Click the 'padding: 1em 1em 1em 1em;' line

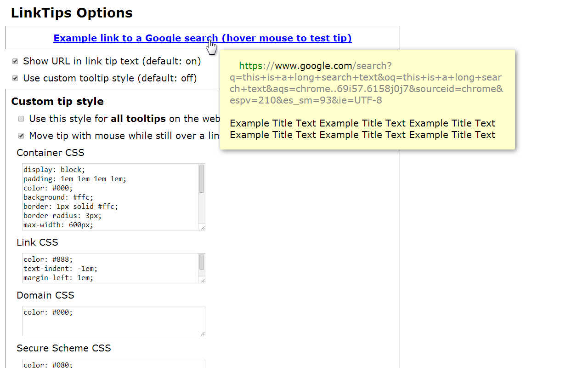coord(75,179)
